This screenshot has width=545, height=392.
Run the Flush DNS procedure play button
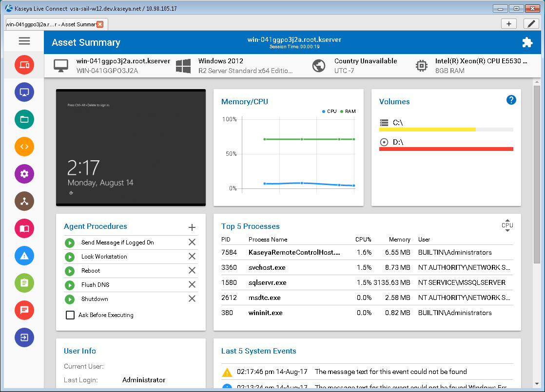pyautogui.click(x=70, y=285)
